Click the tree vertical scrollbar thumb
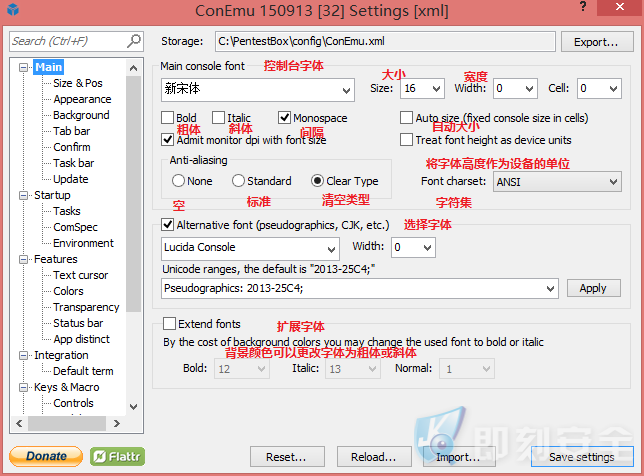The image size is (644, 476). point(133,194)
